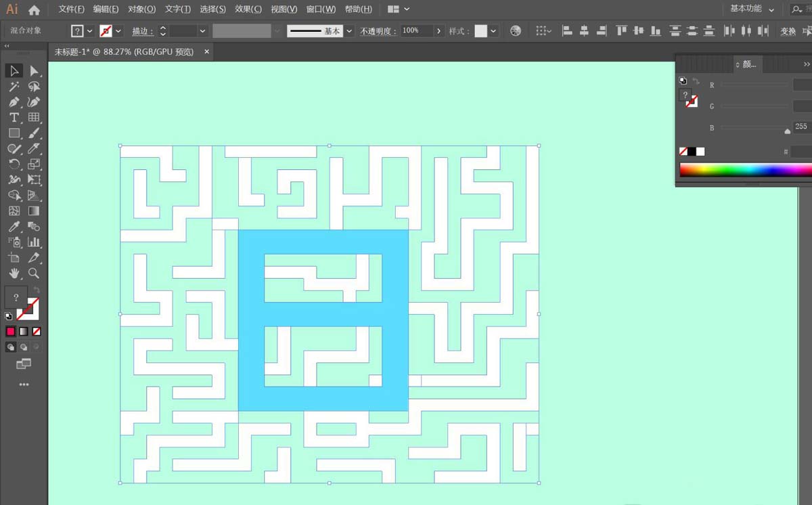This screenshot has height=505, width=812.
Task: Choose the Type tool
Action: (x=14, y=117)
